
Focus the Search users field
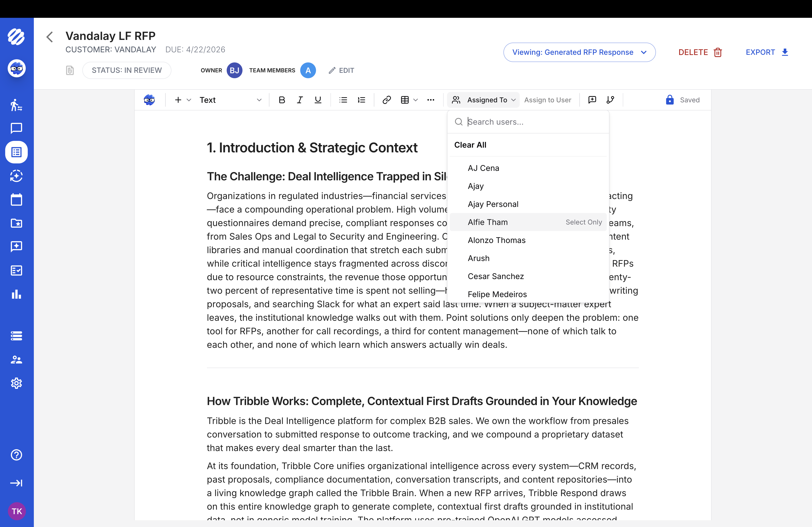528,122
